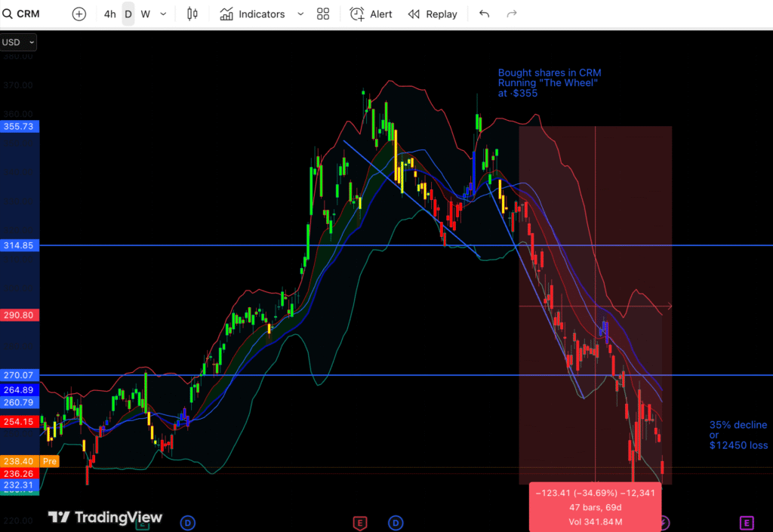Switch to the W weekly timeframe
The width and height of the screenshot is (773, 532).
146,14
